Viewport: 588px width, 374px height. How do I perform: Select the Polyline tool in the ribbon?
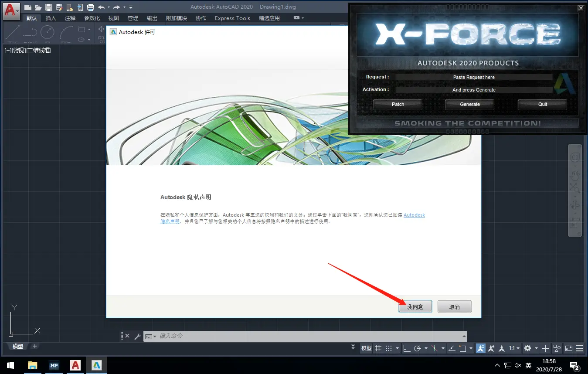pos(30,33)
